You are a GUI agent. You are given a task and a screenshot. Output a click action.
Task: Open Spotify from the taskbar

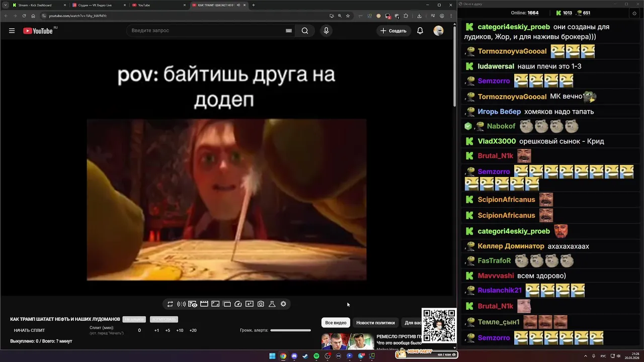pos(316,356)
